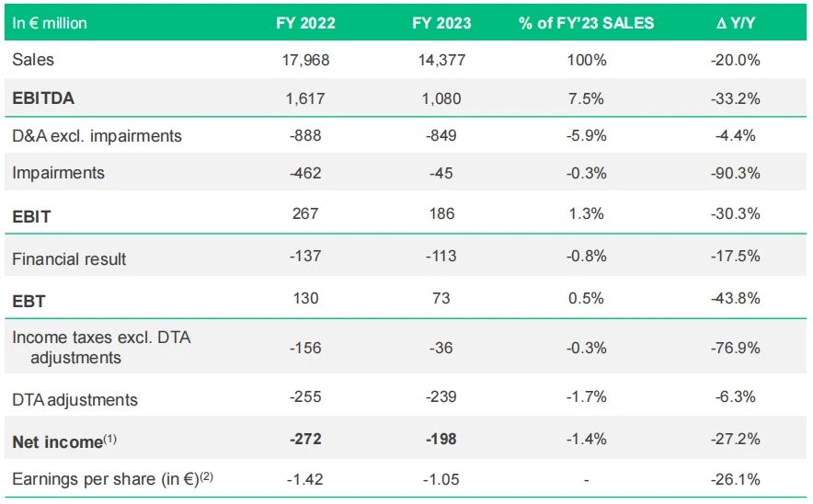Select EPS FY 2022 value -1.42
The height and width of the screenshot is (504, 813).
coord(305,479)
